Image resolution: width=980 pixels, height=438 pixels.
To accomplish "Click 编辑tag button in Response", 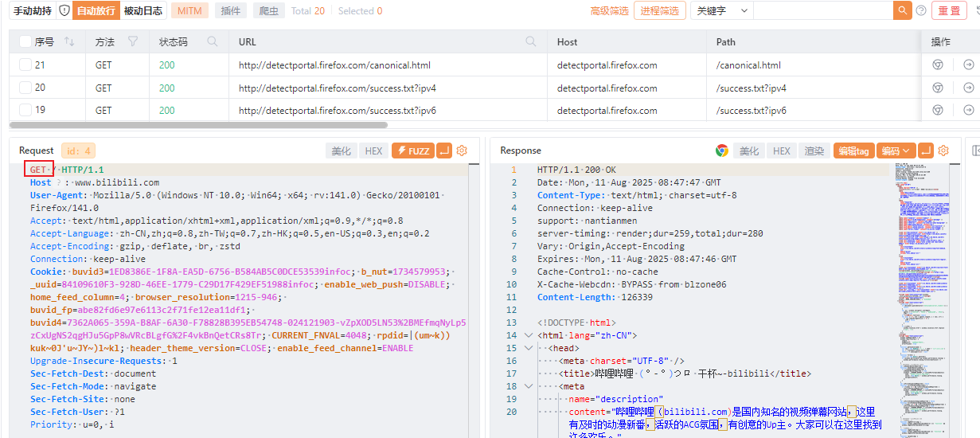I will (854, 151).
